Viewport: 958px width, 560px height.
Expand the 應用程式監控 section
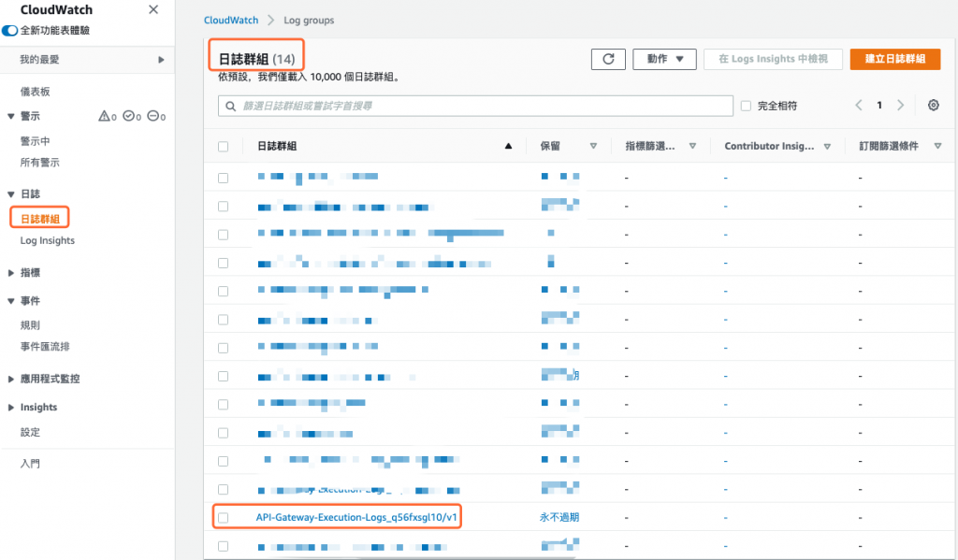pyautogui.click(x=11, y=379)
